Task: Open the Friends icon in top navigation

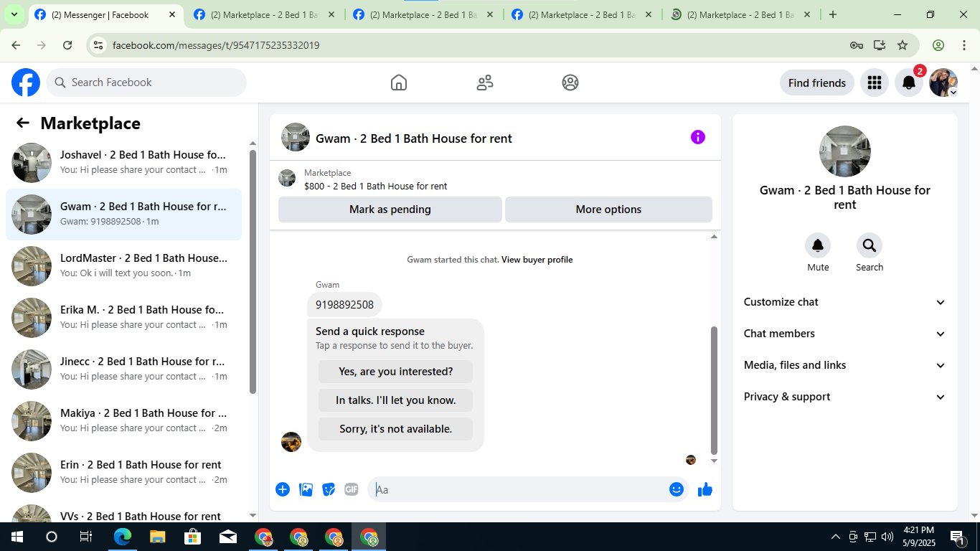Action: click(x=485, y=83)
